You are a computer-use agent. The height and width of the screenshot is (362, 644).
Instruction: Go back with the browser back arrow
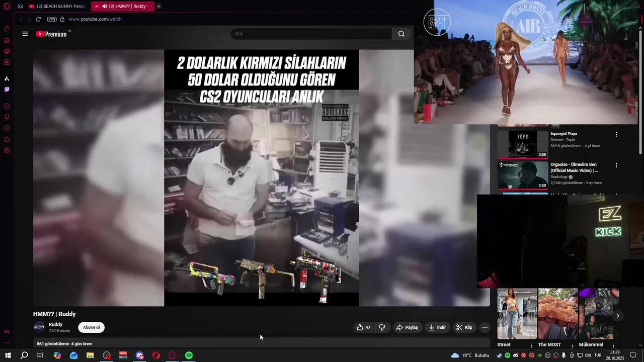pyautogui.click(x=20, y=19)
